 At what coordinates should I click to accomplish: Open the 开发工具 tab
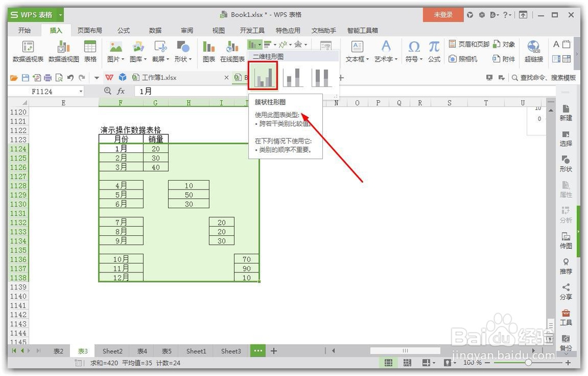pos(252,31)
